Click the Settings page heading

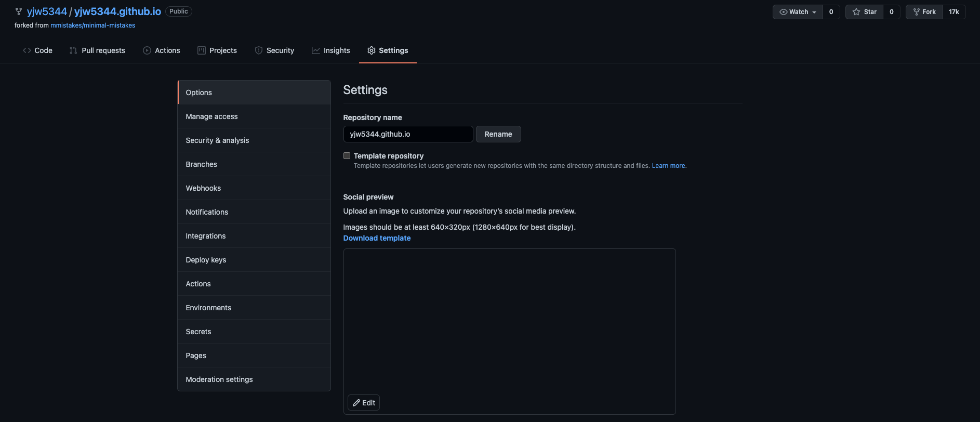365,90
